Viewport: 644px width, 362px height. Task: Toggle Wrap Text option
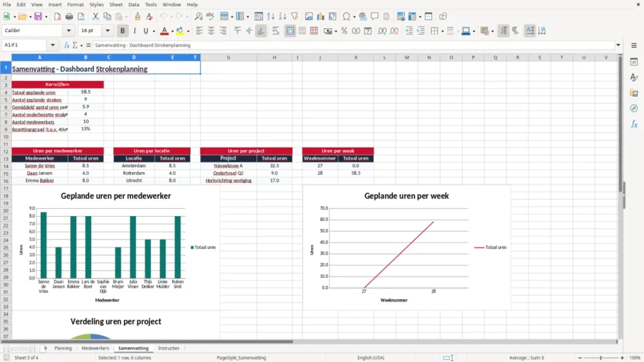coord(275,31)
